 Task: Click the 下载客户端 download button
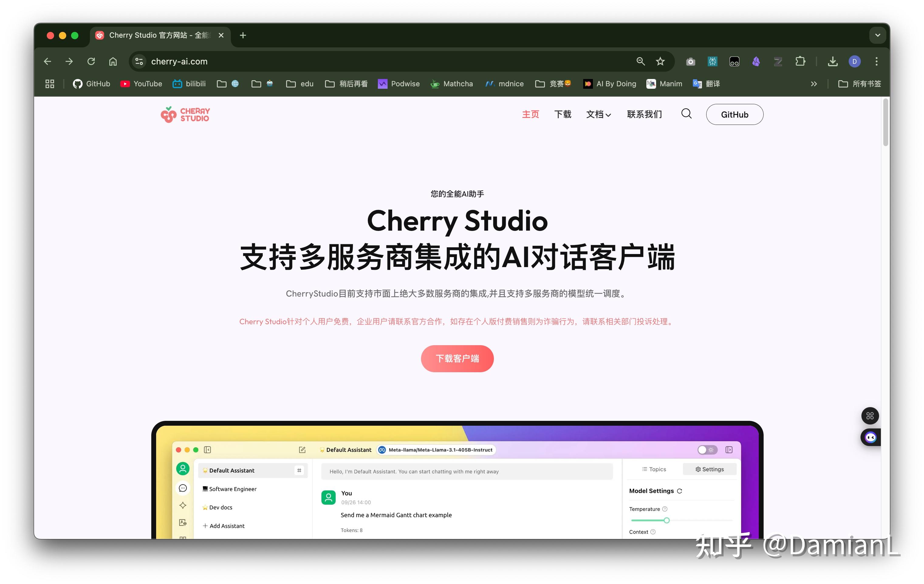tap(457, 358)
